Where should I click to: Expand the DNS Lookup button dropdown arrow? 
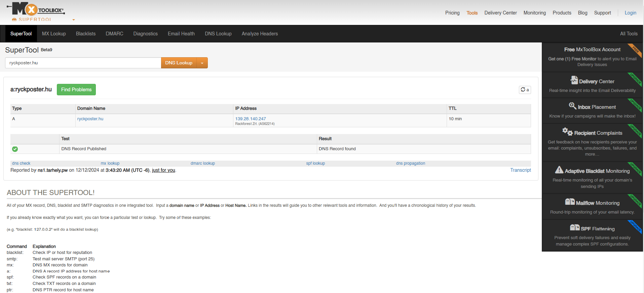(202, 63)
